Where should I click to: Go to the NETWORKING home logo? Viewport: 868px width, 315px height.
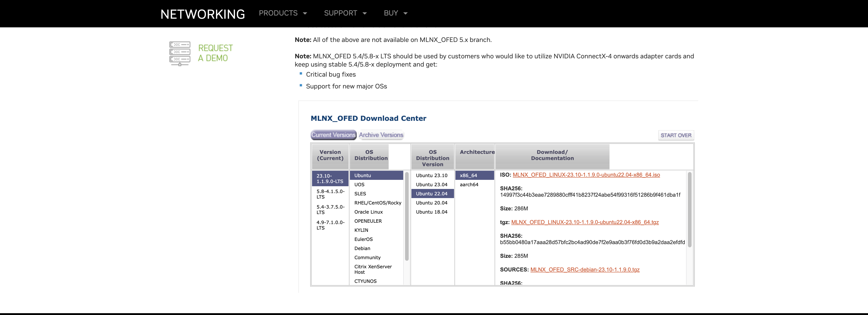(x=202, y=14)
